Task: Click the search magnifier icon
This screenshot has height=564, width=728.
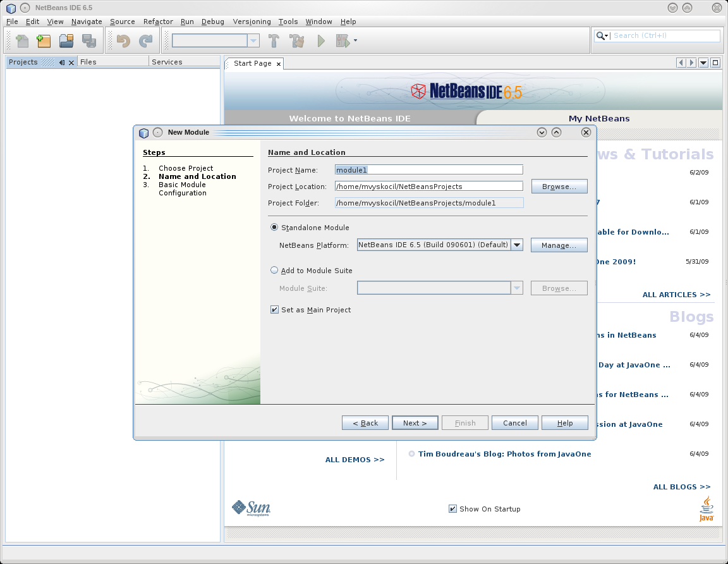Action: point(601,36)
